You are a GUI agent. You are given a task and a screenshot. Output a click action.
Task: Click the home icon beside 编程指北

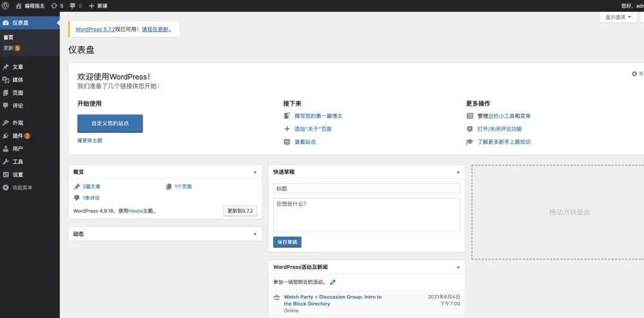(x=18, y=6)
